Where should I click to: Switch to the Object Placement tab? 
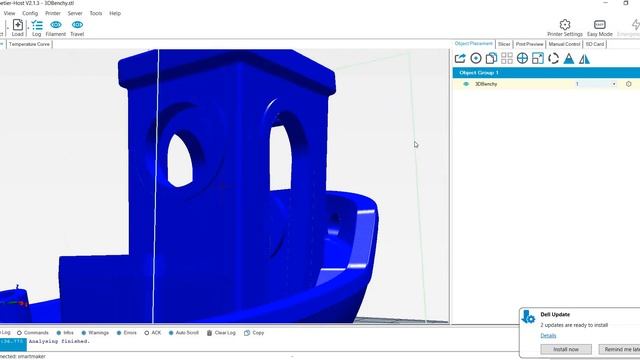[x=473, y=44]
